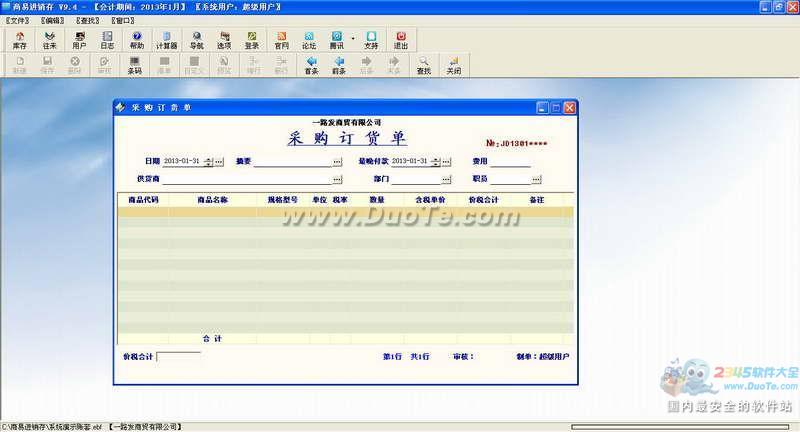The image size is (800, 432).
Task: Open the 官网 official website icon
Action: pos(282,40)
